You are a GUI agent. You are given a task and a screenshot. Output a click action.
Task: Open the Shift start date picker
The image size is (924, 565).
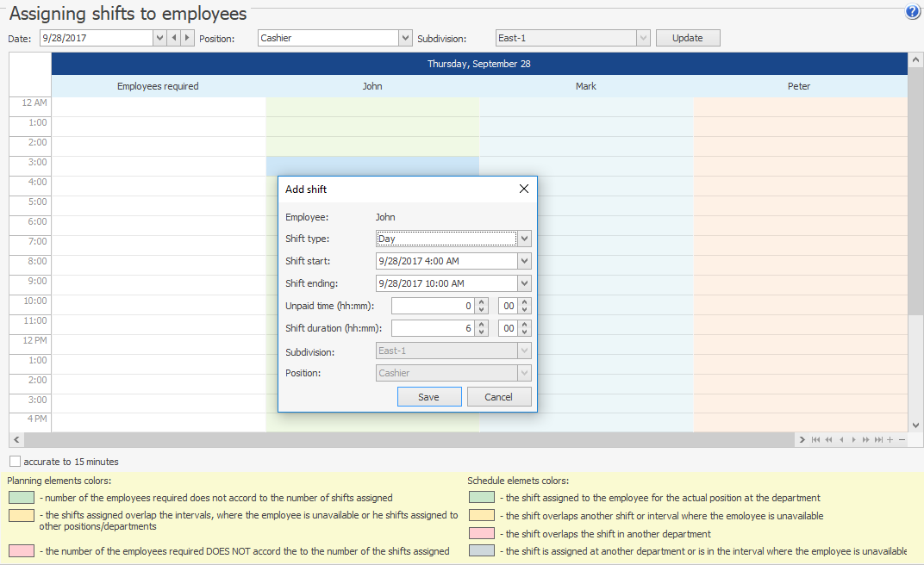525,261
